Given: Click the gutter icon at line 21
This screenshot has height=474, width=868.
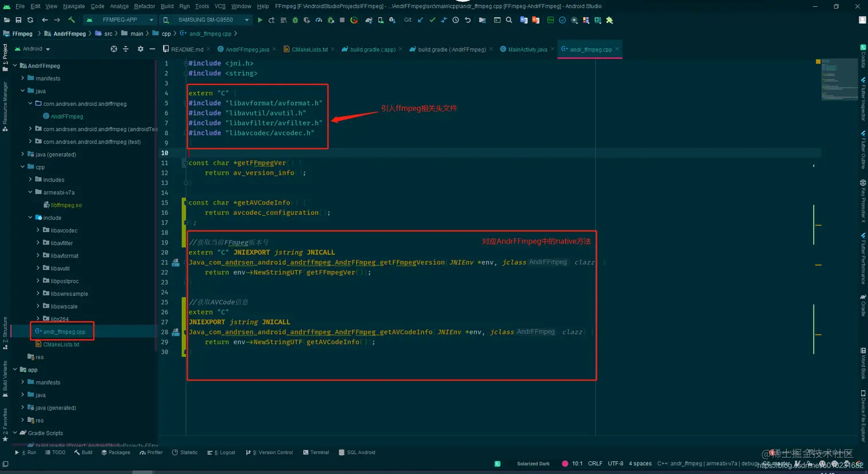Looking at the screenshot, I should pyautogui.click(x=176, y=263).
